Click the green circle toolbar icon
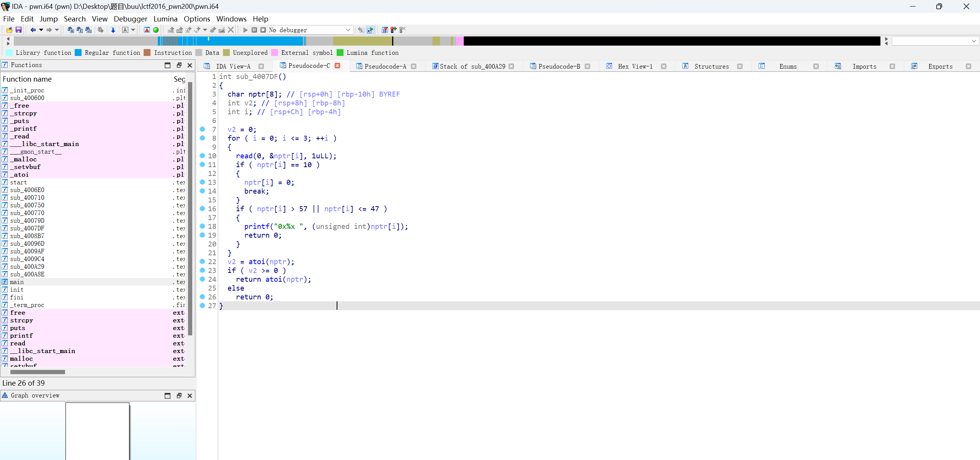The width and height of the screenshot is (980, 460). pos(156,30)
